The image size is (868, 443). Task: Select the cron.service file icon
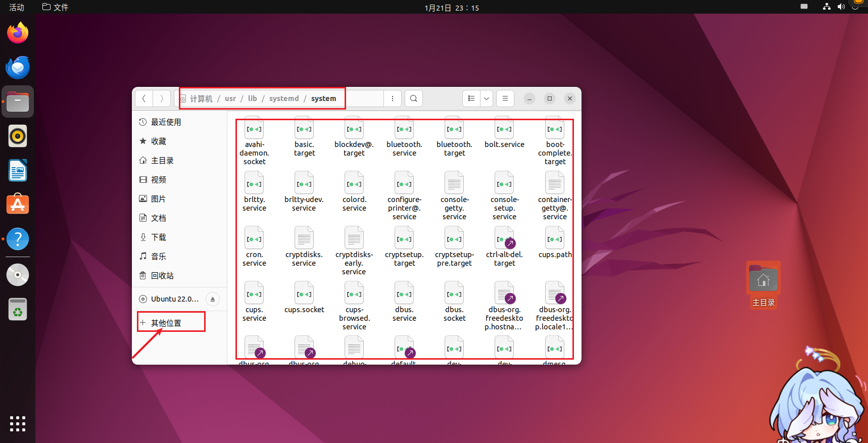(x=254, y=239)
